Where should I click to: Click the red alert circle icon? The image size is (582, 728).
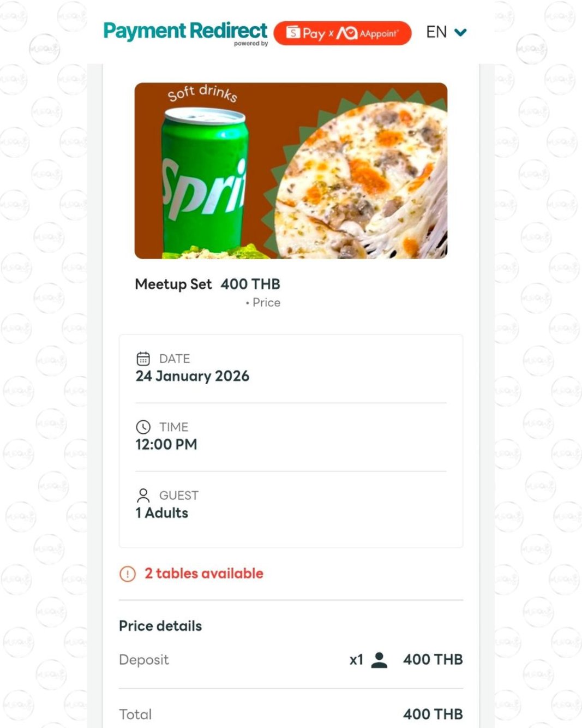pos(128,574)
